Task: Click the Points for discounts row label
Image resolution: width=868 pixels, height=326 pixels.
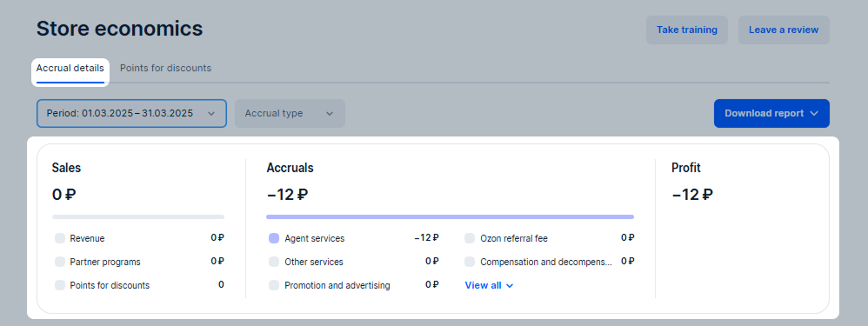Action: click(110, 286)
